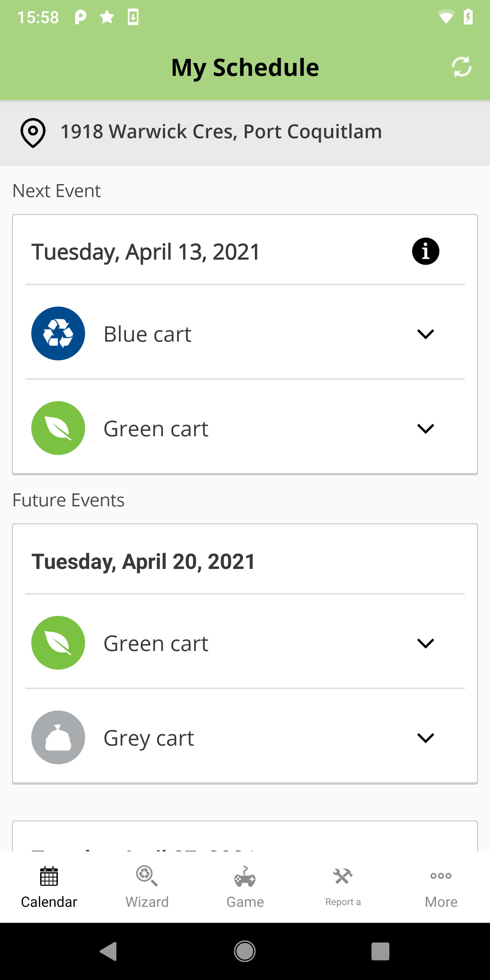Tap the green leaf icon under April 13
490x980 pixels.
[58, 428]
